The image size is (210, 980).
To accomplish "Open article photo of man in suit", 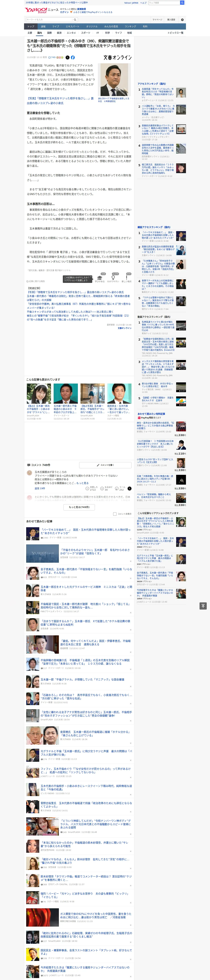I will click(114, 80).
